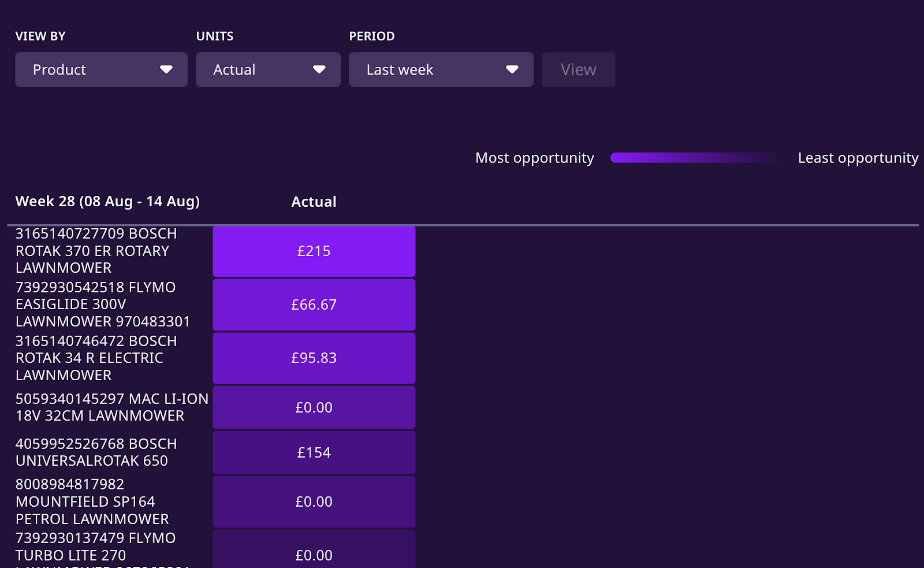Image resolution: width=924 pixels, height=568 pixels.
Task: Select the £154 Bosch UniversalRotak 650 cell
Action: tap(314, 452)
